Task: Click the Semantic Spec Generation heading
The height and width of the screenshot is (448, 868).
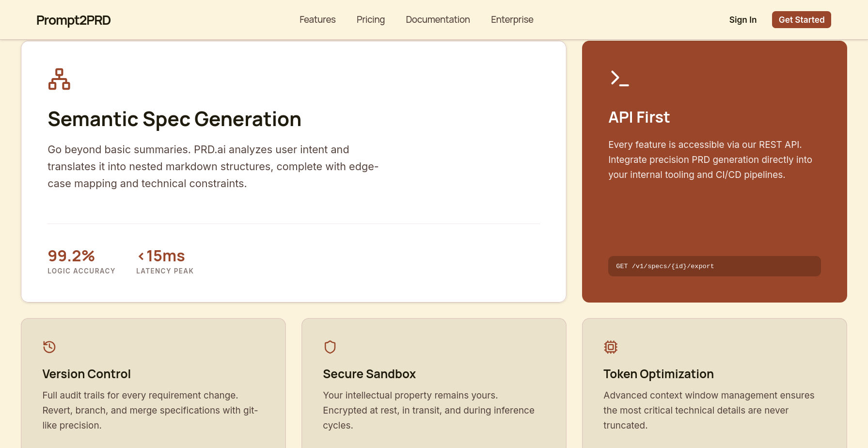Action: 174,119
